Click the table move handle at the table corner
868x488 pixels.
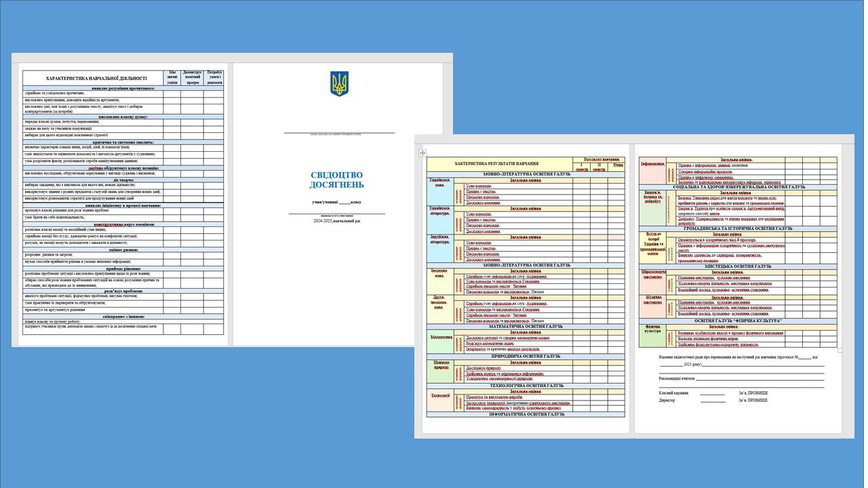click(x=422, y=153)
